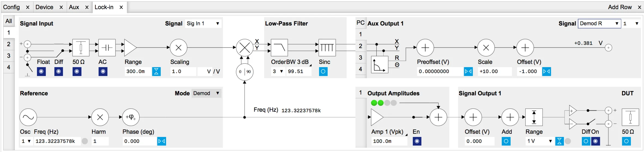Click the 0|90 phase shifter circle
The width and height of the screenshot is (644, 152).
245,72
